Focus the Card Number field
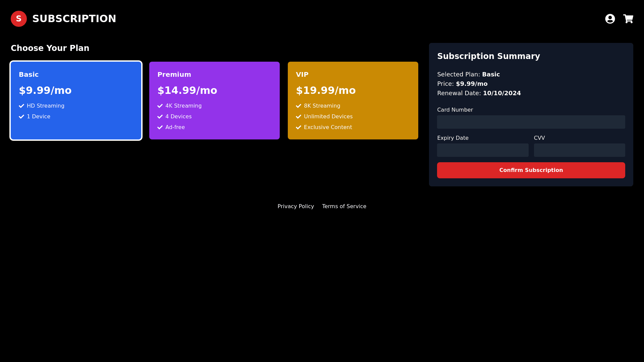644x362 pixels. (x=531, y=122)
